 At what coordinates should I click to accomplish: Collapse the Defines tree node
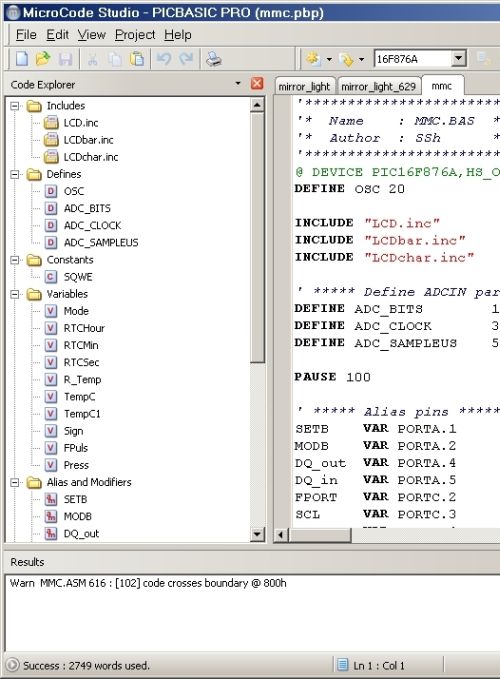tap(15, 174)
